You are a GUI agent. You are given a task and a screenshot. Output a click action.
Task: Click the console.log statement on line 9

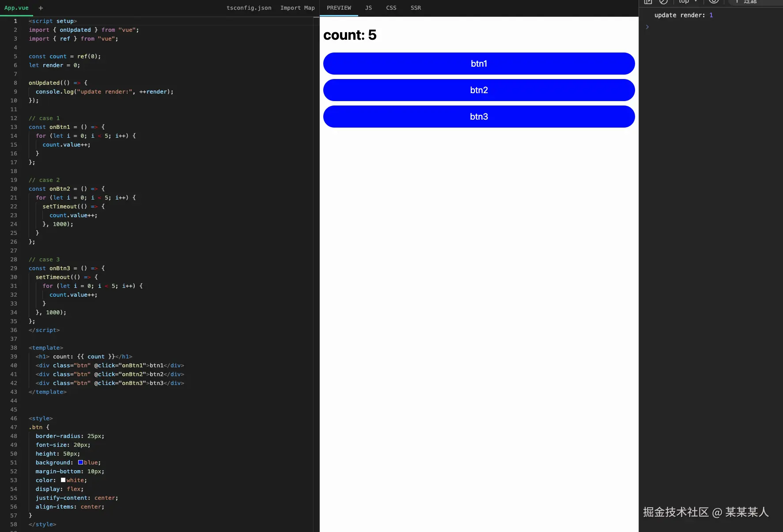coord(104,91)
